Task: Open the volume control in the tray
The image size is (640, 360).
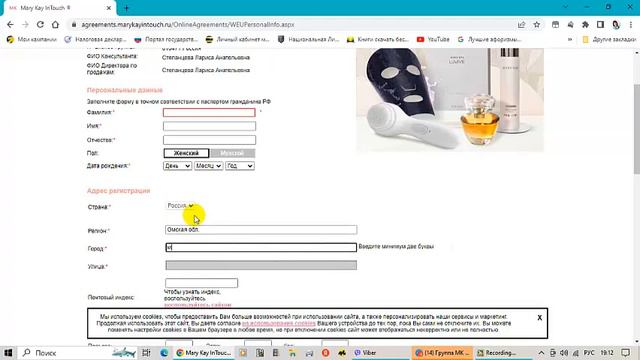Action: (x=564, y=353)
